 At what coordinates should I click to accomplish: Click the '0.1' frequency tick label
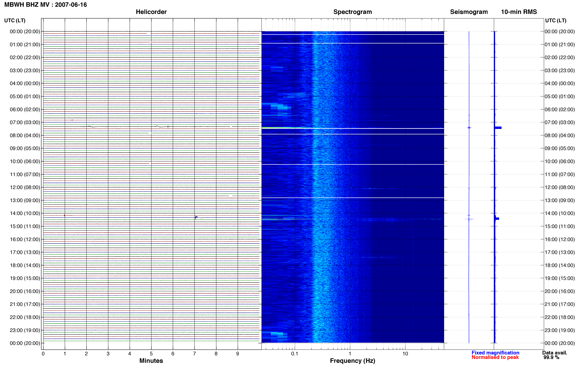coord(295,354)
